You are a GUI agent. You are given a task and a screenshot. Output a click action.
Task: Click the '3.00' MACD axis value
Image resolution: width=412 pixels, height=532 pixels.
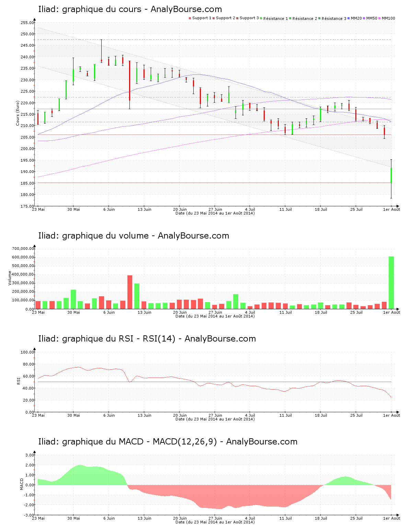(x=30, y=455)
